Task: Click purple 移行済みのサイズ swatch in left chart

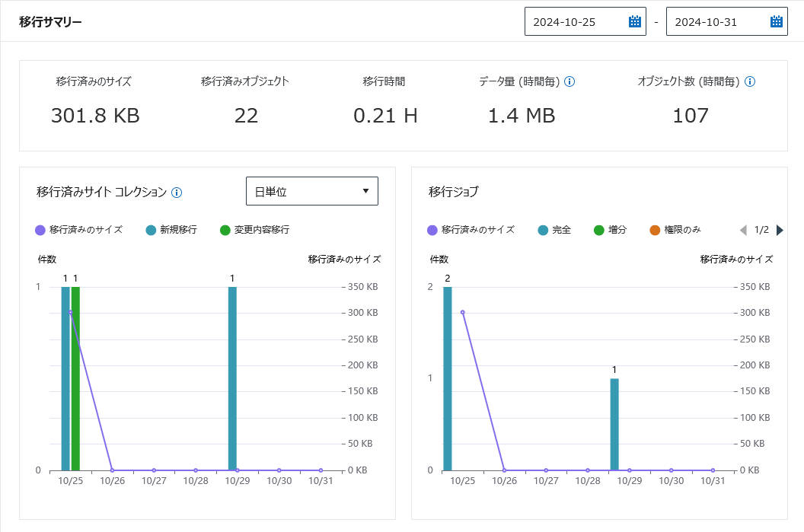Action: tap(40, 230)
